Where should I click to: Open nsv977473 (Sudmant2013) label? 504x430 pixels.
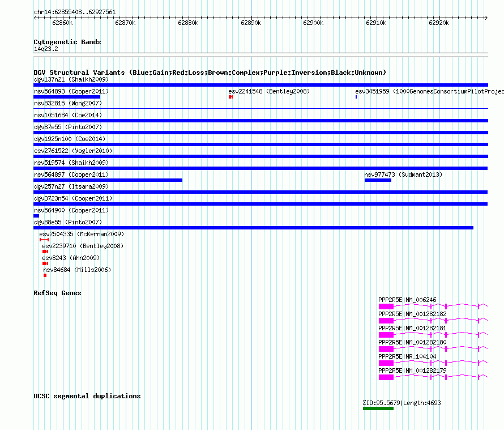click(x=403, y=174)
